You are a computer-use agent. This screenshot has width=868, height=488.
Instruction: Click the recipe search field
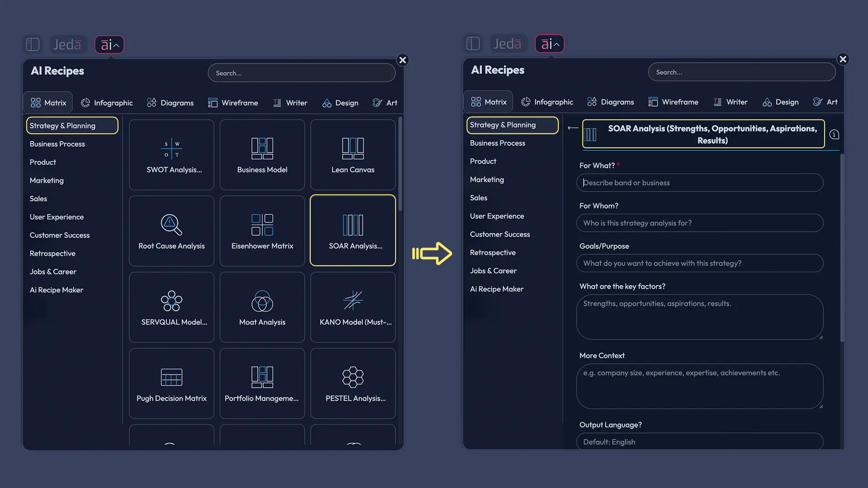coord(301,73)
